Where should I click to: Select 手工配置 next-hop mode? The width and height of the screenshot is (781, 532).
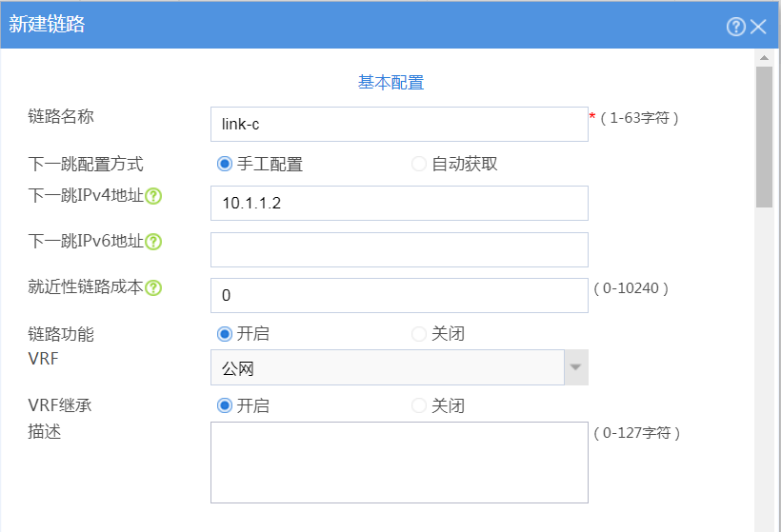(x=225, y=164)
